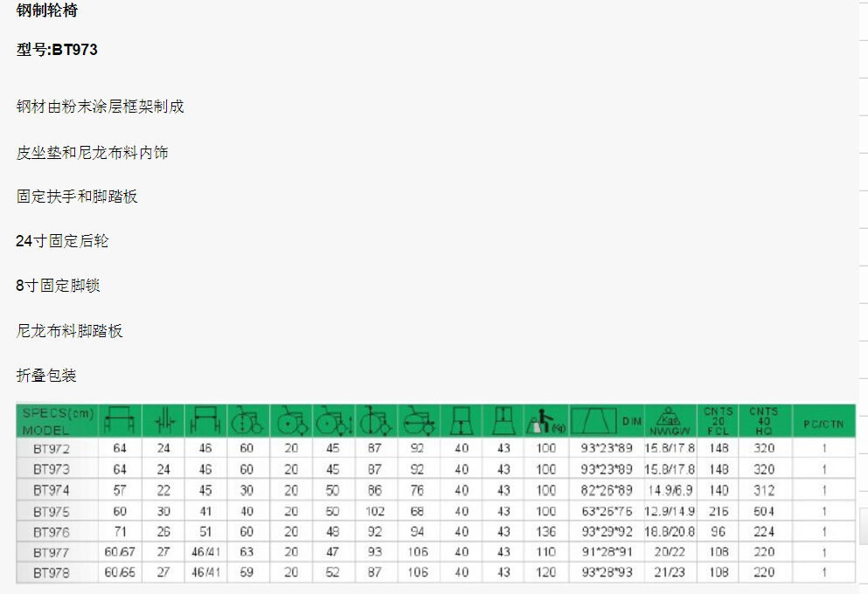868x594 pixels.
Task: Select the BT975 model row label
Action: (52, 511)
